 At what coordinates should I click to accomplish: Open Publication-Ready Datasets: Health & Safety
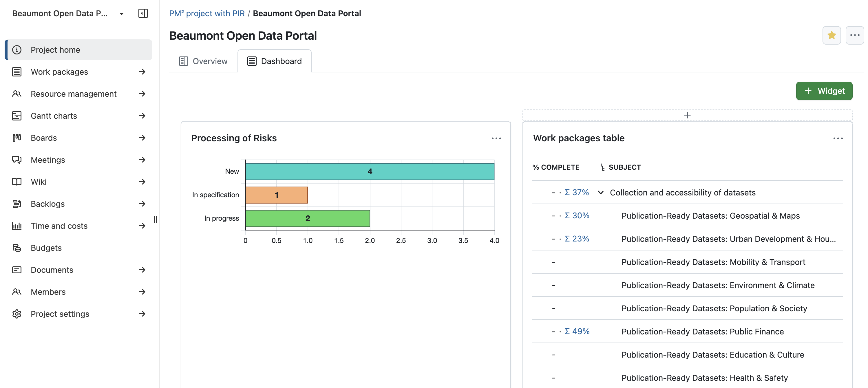point(705,378)
